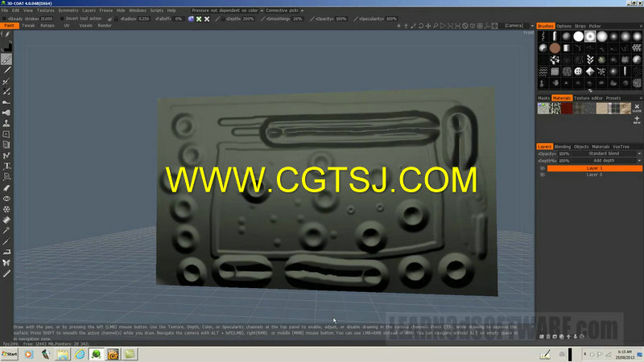The image size is (644, 362).
Task: Click the purple sphere icon in top toolbar
Action: tap(191, 19)
